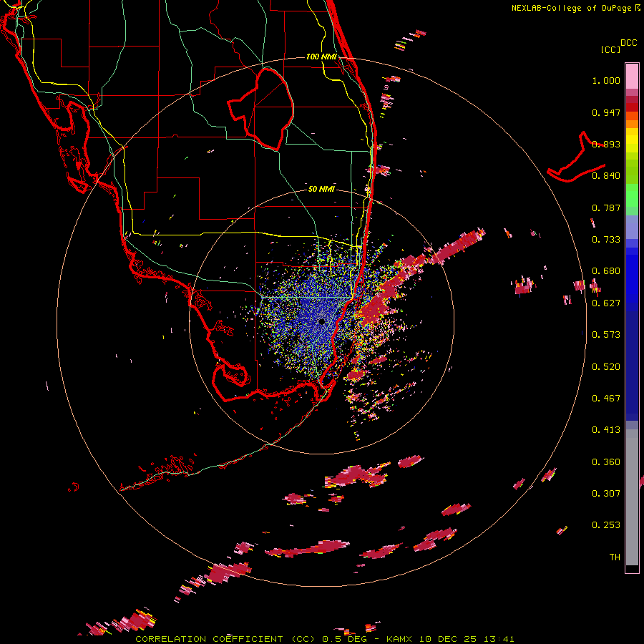Pick the lavender color bar segment near 0.733

pyautogui.click(x=632, y=227)
